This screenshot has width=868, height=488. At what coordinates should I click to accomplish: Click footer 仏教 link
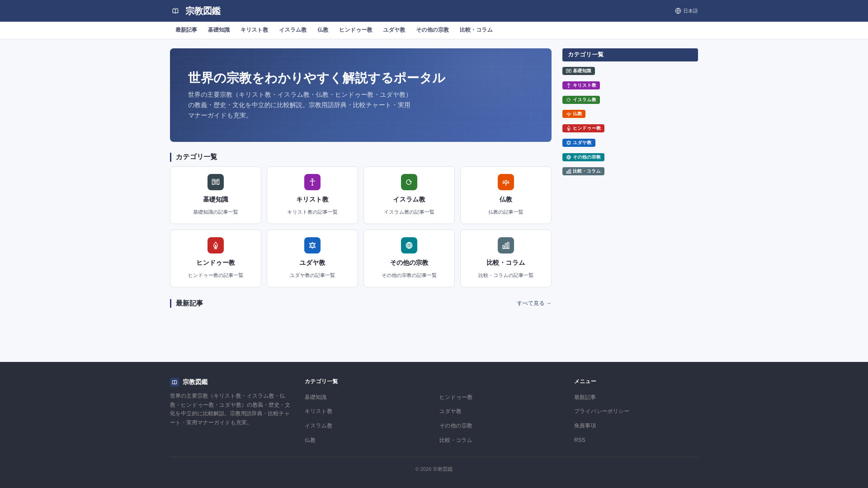click(310, 440)
